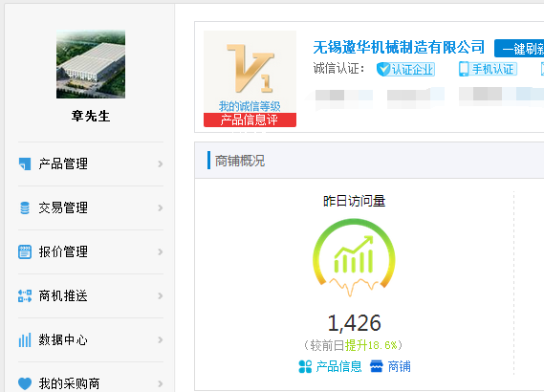
Task: Expand the 报价管理 chevron arrow
Action: (160, 251)
